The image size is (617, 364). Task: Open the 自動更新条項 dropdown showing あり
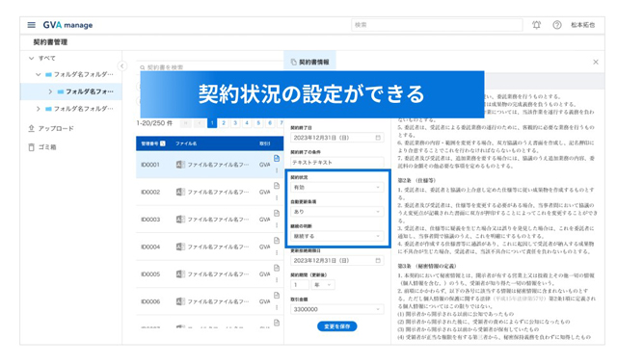coord(336,212)
